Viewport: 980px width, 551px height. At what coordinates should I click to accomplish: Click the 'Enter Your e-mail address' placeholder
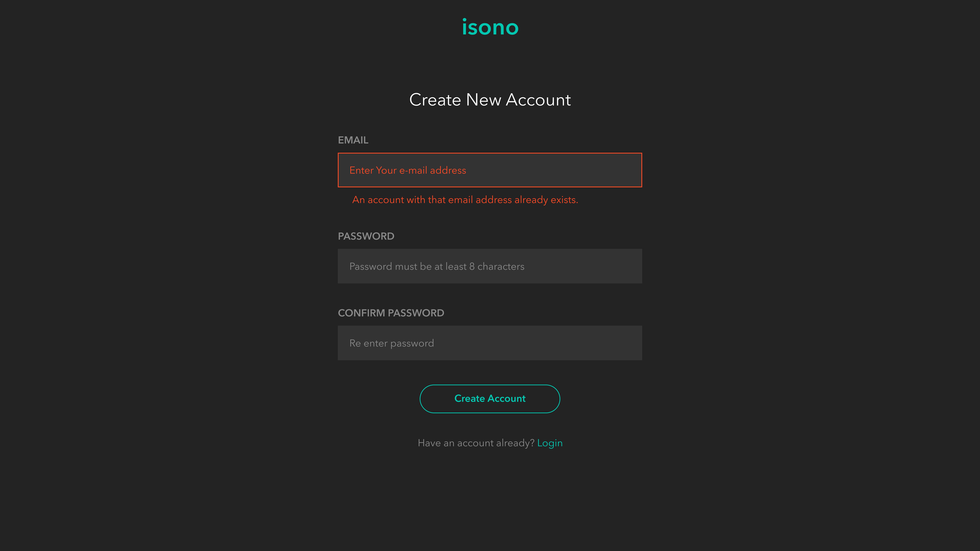tap(408, 170)
